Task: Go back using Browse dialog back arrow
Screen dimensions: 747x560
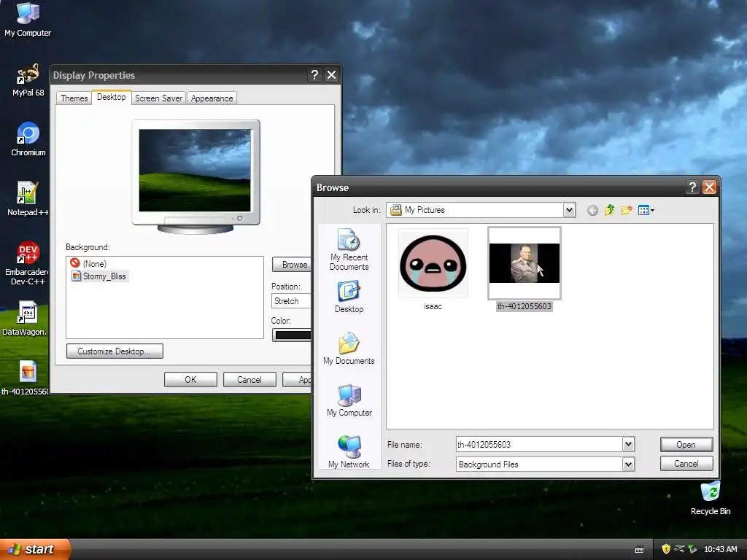Action: tap(592, 210)
